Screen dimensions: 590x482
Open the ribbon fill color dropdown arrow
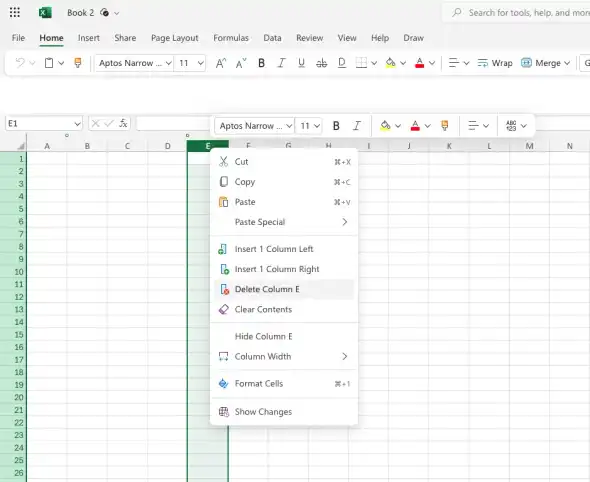403,63
